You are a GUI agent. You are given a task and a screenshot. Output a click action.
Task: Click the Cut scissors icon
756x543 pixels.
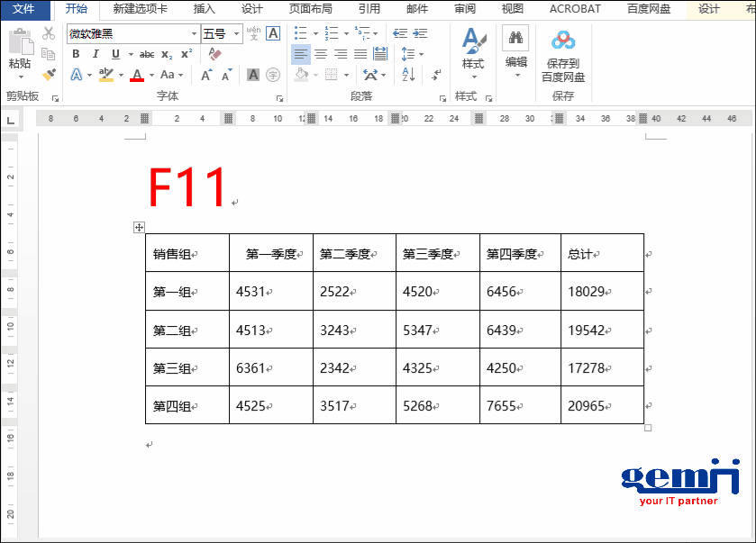48,33
